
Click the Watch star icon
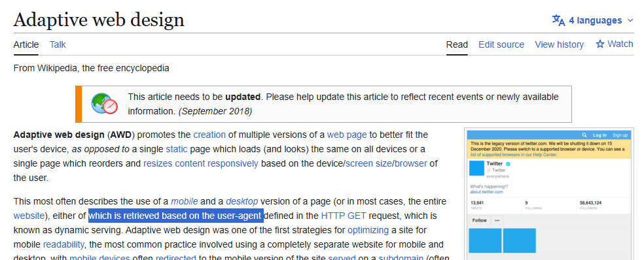[x=600, y=44]
